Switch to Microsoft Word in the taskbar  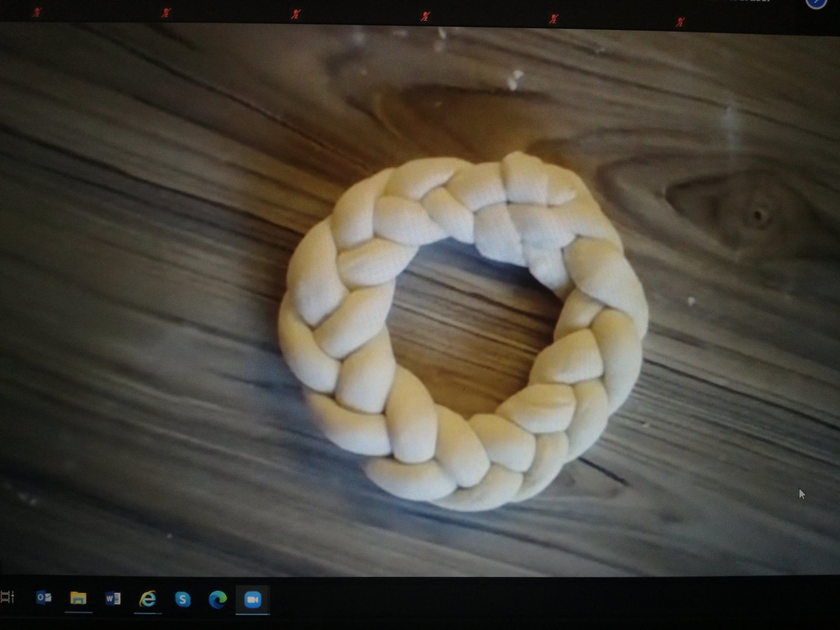(113, 598)
